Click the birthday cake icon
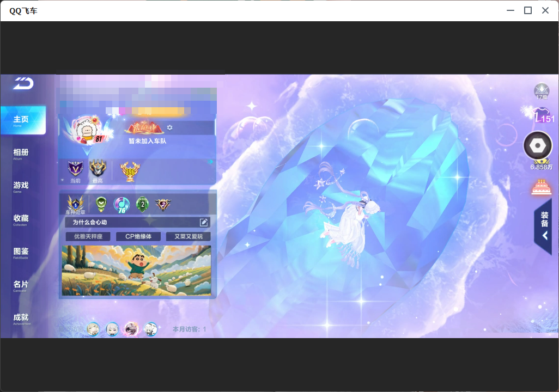The width and height of the screenshot is (559, 392). click(x=542, y=187)
